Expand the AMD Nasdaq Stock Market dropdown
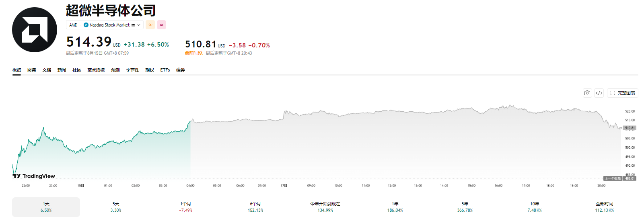 [105, 25]
